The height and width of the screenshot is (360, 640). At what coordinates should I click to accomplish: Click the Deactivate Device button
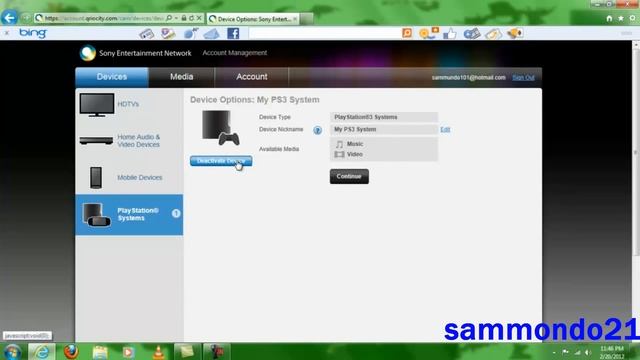tap(221, 161)
